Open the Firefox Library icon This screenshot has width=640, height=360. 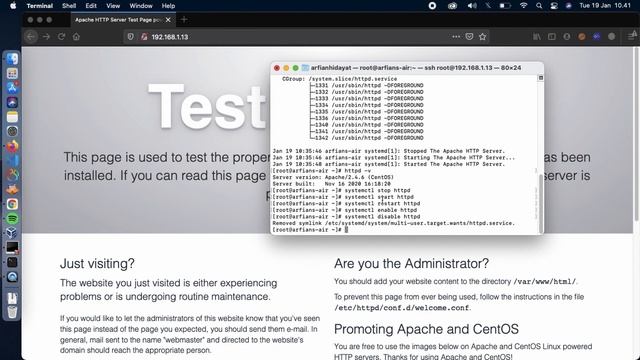coord(537,37)
